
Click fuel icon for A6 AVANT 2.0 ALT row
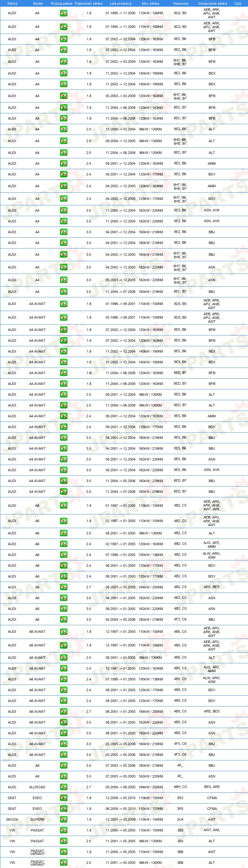click(x=64, y=657)
